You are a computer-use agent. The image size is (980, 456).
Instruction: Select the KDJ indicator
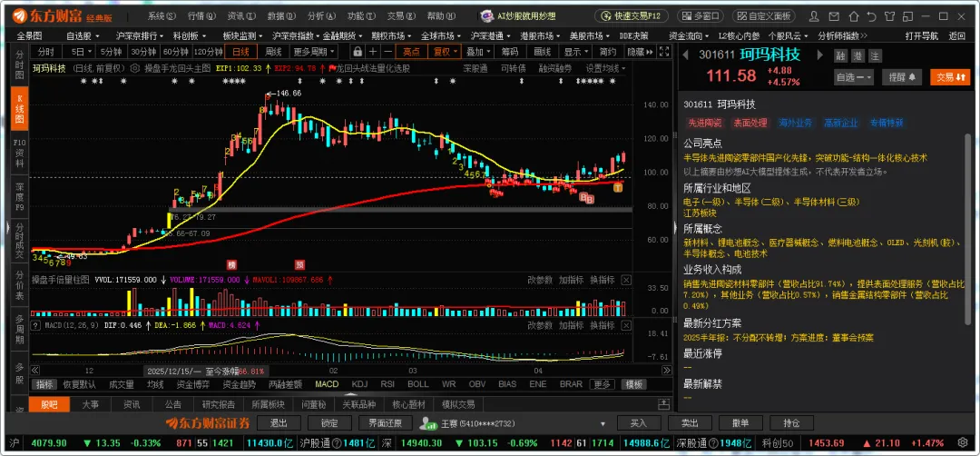pos(359,384)
